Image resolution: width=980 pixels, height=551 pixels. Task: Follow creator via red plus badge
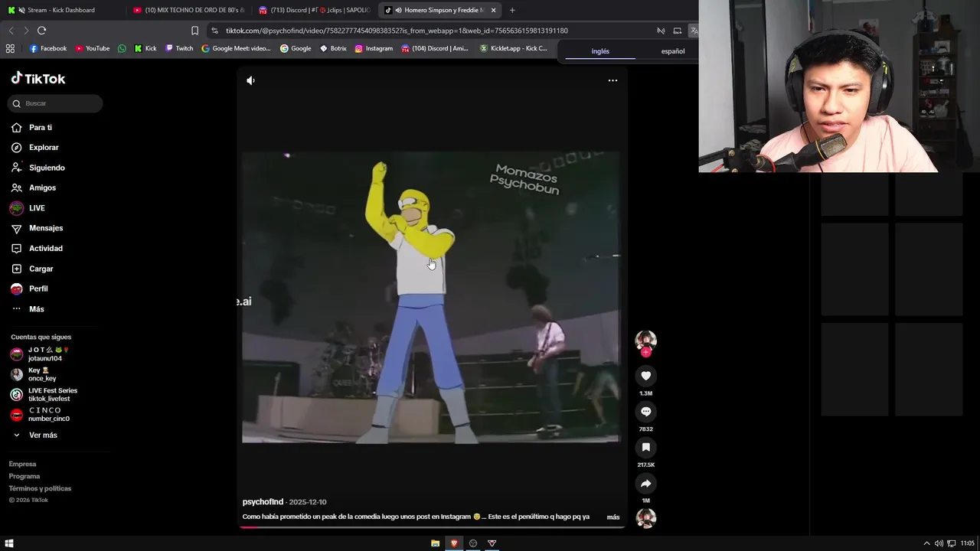pyautogui.click(x=645, y=352)
